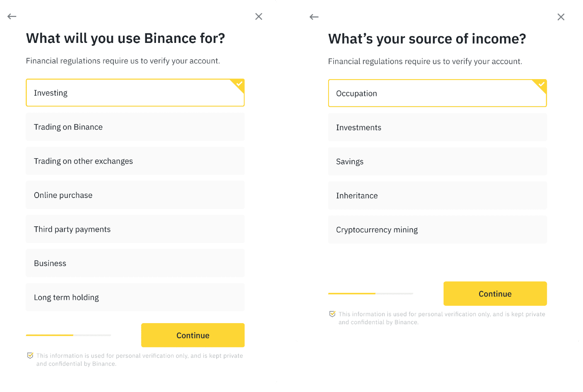
Task: Close the Binance usage dialog
Action: tap(259, 16)
